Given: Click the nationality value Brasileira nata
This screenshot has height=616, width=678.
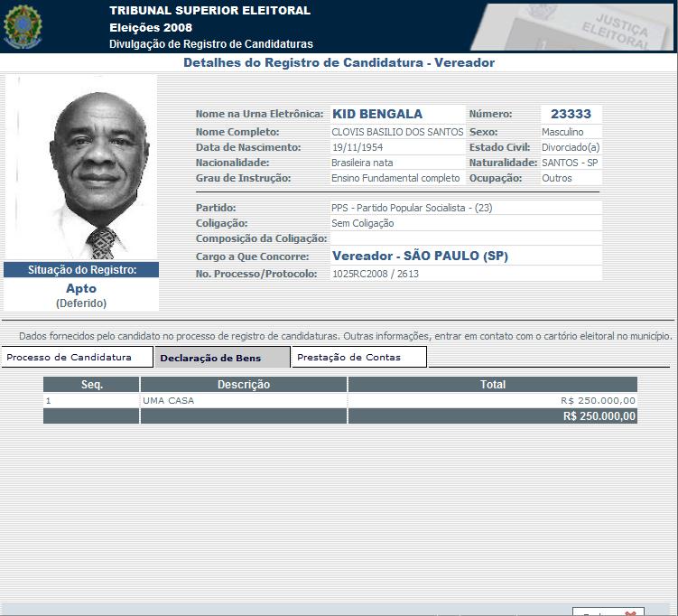Looking at the screenshot, I should pyautogui.click(x=362, y=163).
